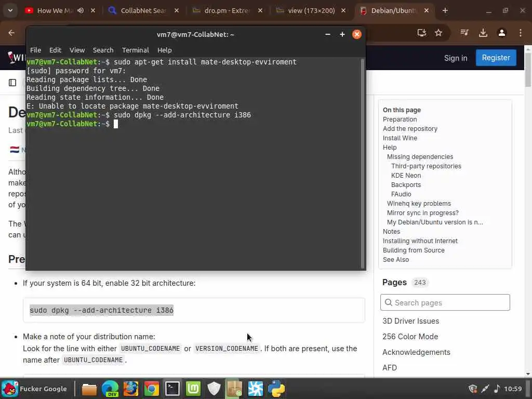The image size is (532, 399).
Task: Toggle the wiki sidebar panel icon
Action: (x=12, y=83)
